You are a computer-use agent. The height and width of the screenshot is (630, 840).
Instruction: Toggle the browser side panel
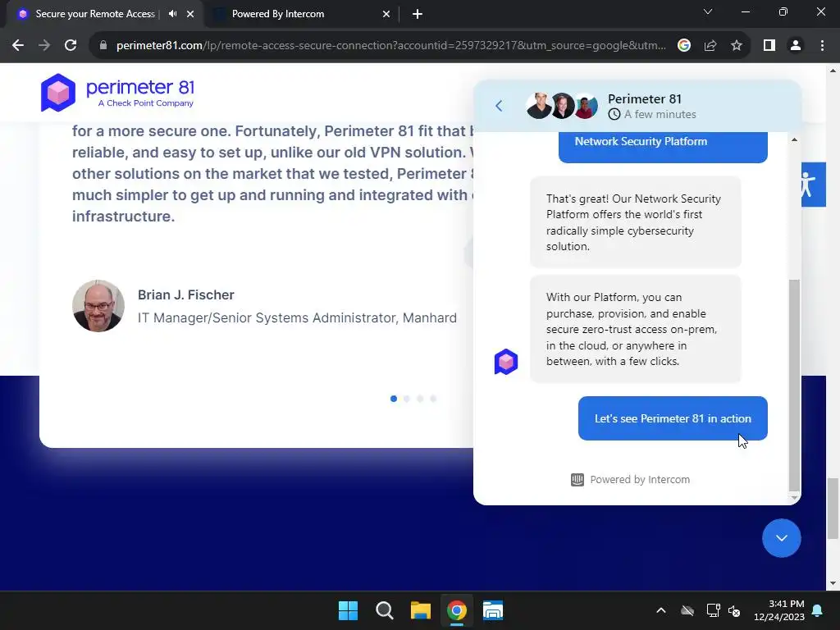769,46
